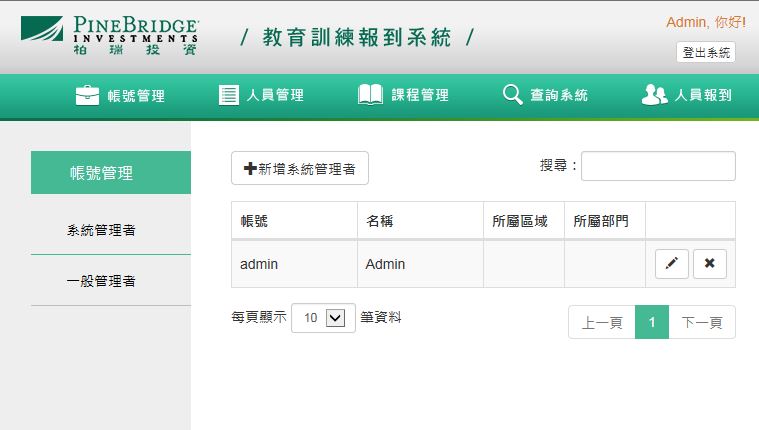Go to the next page with 下一頁
The width and height of the screenshot is (759, 430).
pyautogui.click(x=702, y=322)
